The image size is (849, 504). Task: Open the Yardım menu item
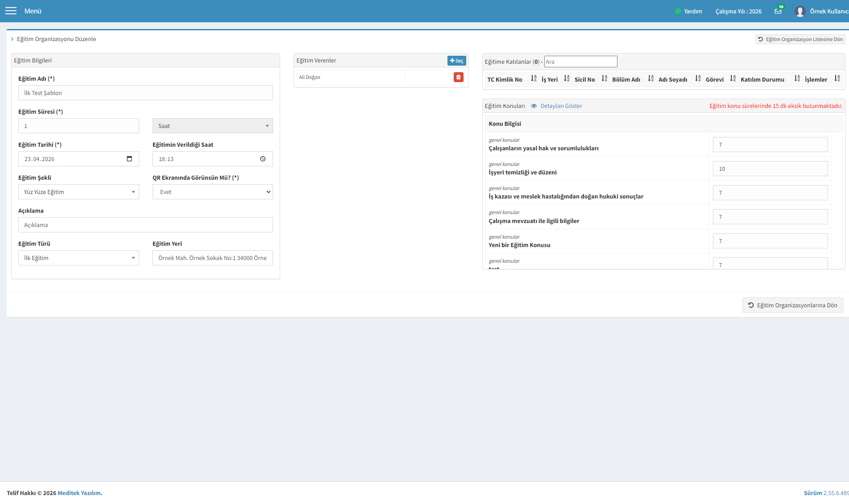(x=689, y=11)
